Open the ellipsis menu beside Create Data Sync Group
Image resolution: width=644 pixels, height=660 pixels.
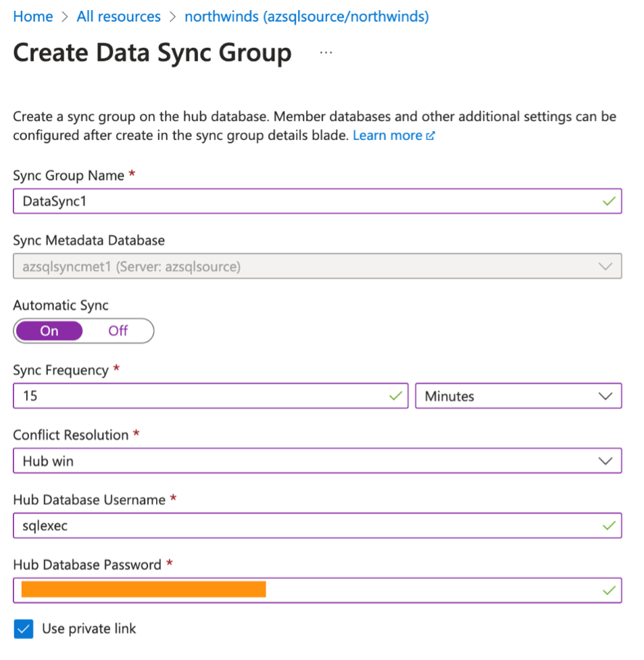click(326, 53)
